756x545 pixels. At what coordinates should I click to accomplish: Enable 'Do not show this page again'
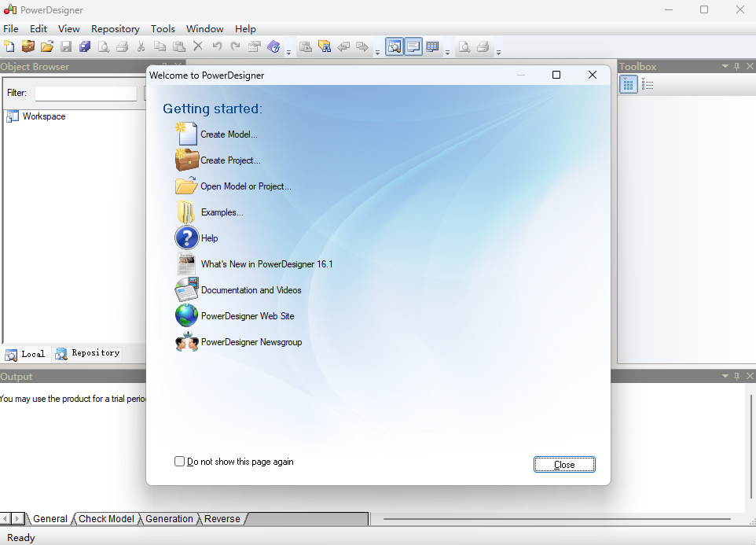point(180,462)
